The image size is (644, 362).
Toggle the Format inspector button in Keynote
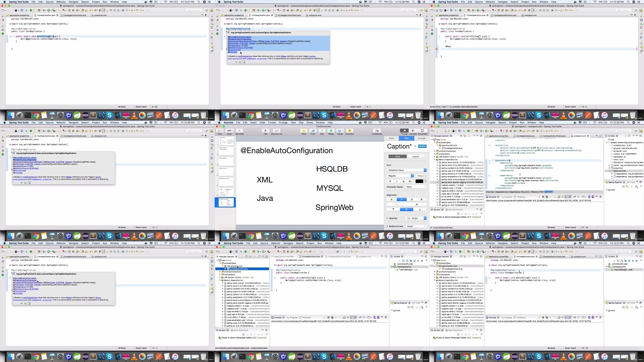coord(404,130)
